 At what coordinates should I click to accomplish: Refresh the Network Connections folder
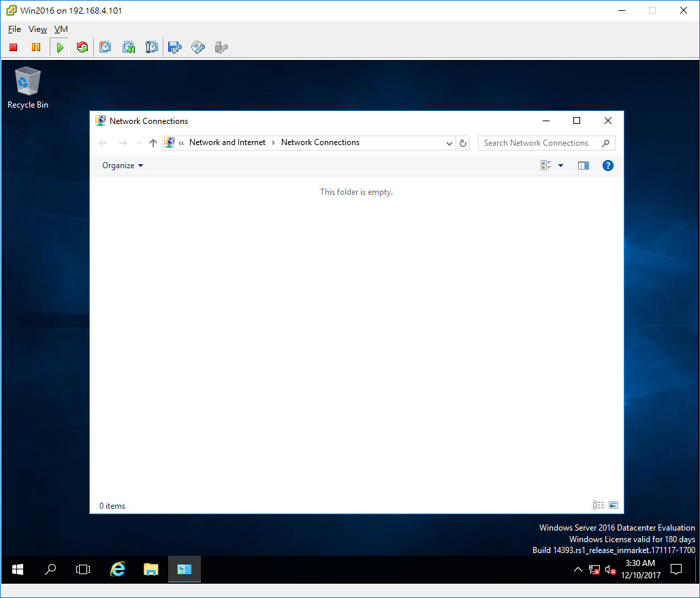click(x=463, y=143)
